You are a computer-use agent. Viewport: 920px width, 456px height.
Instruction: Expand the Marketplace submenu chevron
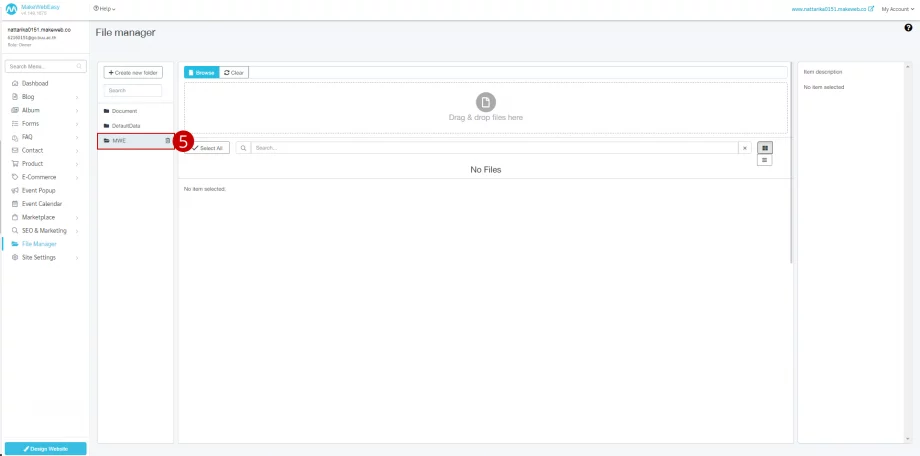point(77,218)
